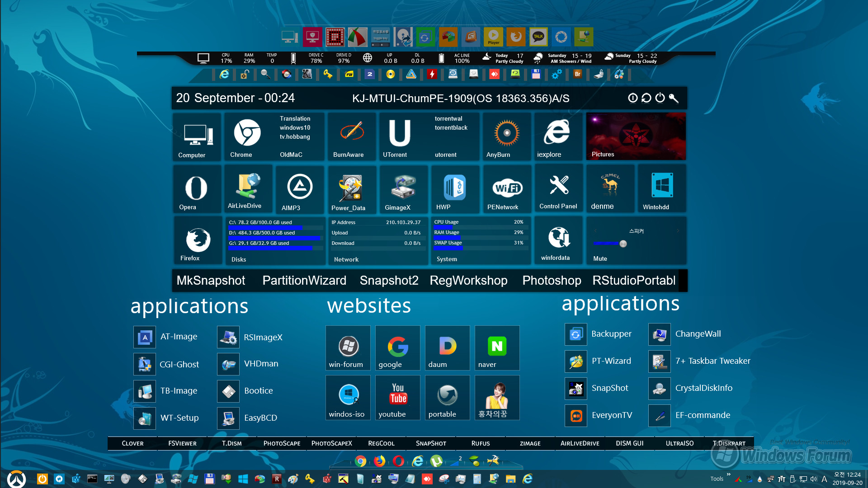The image size is (868, 488).
Task: Open the Wintohdd tile
Action: click(x=662, y=188)
